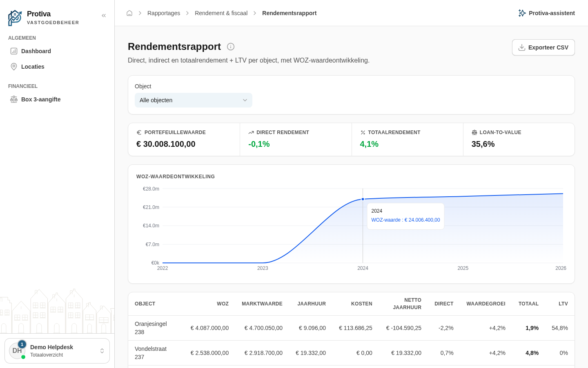The width and height of the screenshot is (588, 368).
Task: Click the Rapportages breadcrumb
Action: click(x=164, y=13)
